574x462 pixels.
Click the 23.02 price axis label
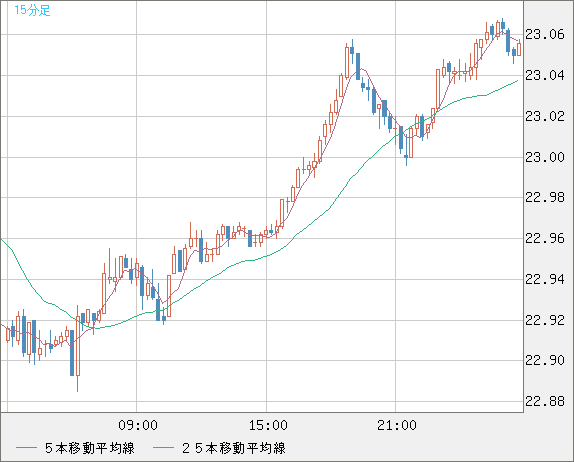coord(545,116)
